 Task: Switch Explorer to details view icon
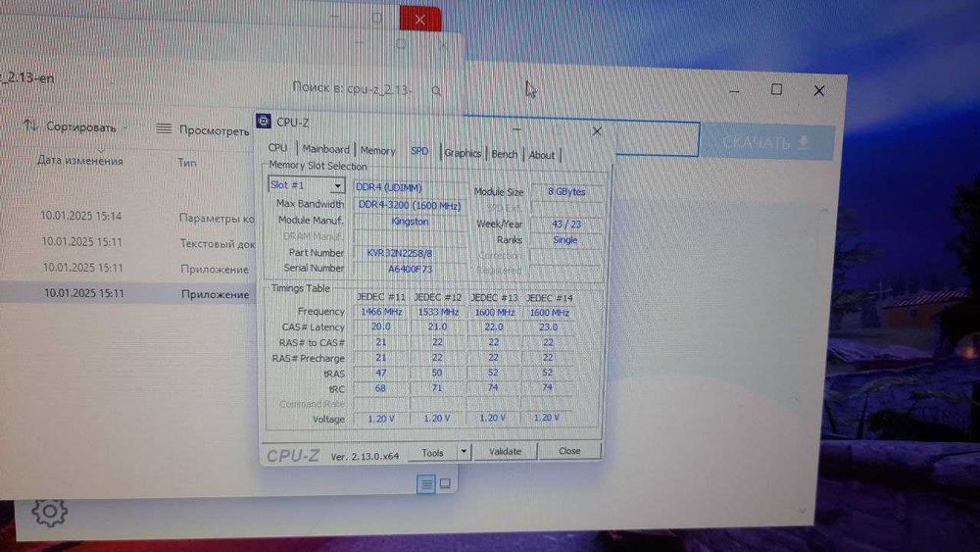[x=426, y=484]
